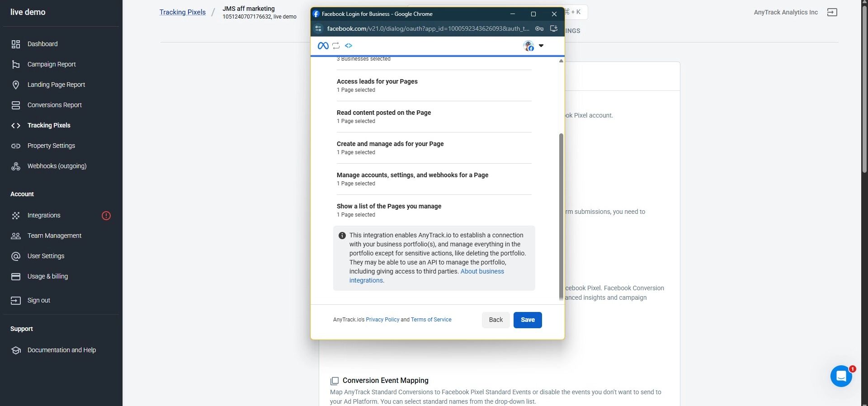Viewport: 868px width, 406px height.
Task: Click the User Settings at-sign icon
Action: 16,256
